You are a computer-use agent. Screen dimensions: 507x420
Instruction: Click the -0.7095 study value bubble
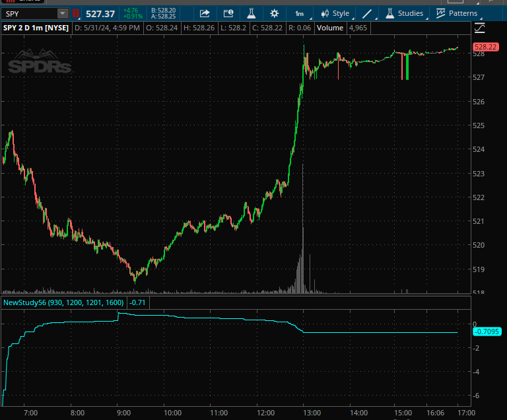coord(487,332)
